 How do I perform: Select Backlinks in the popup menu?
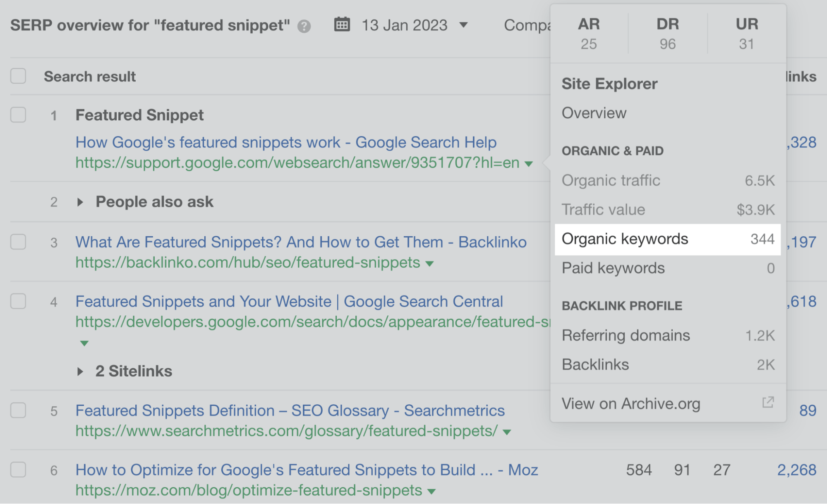tap(595, 365)
